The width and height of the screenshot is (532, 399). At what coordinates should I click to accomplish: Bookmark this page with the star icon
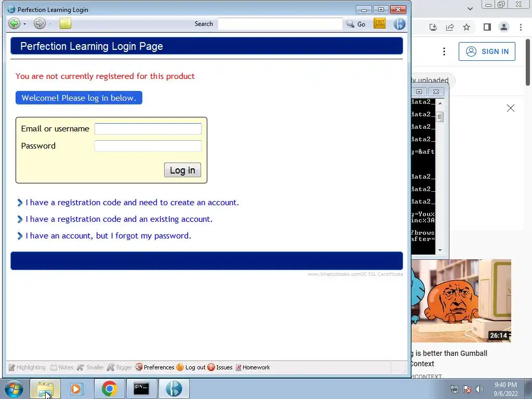(x=467, y=27)
